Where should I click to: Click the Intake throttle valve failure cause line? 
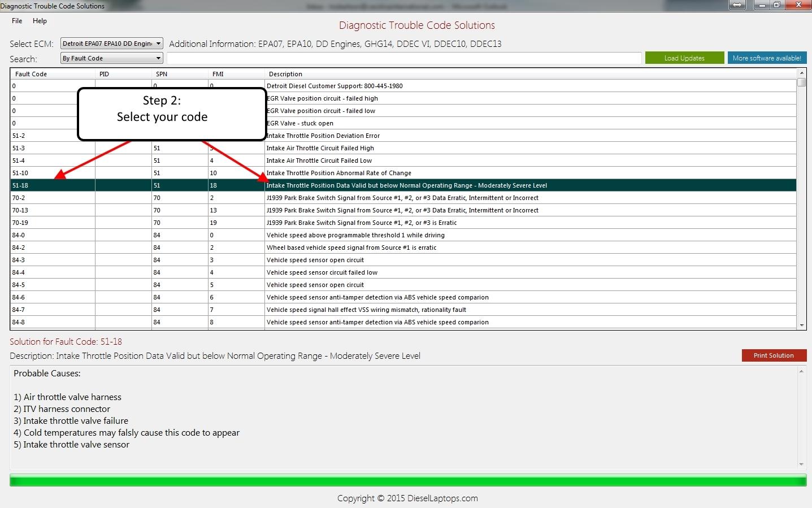click(x=71, y=421)
